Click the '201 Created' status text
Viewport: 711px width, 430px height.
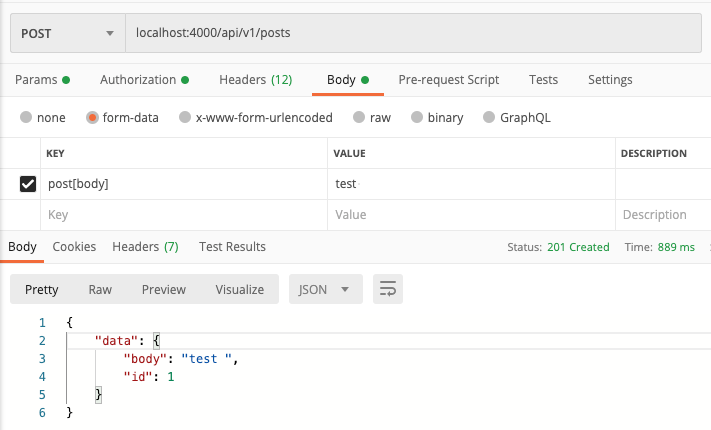[x=578, y=247]
